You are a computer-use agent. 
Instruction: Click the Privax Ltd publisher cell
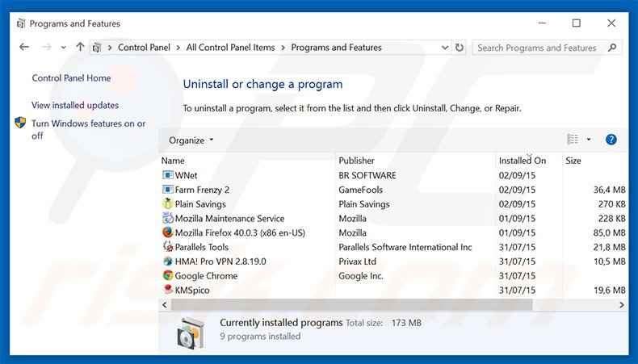point(357,261)
